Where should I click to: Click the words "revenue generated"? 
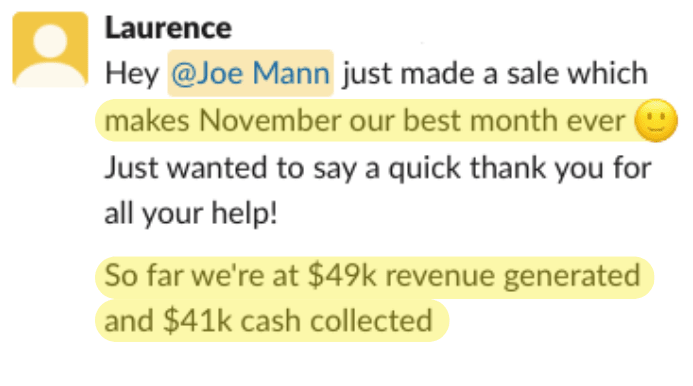point(513,276)
